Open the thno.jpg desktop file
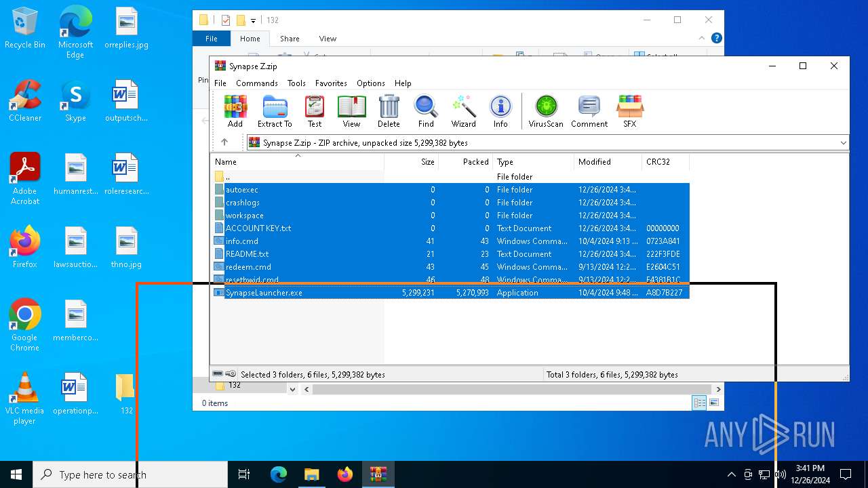The image size is (868, 488). pyautogui.click(x=126, y=247)
